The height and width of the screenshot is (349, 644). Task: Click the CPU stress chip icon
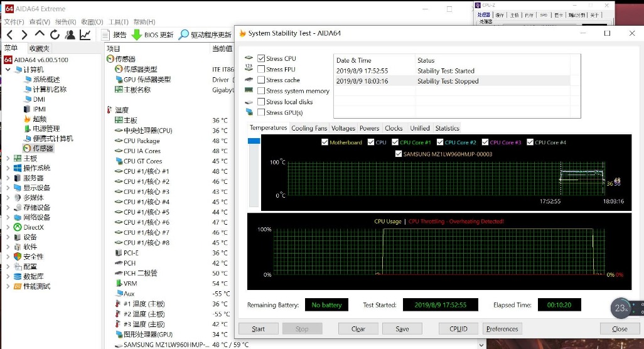249,58
